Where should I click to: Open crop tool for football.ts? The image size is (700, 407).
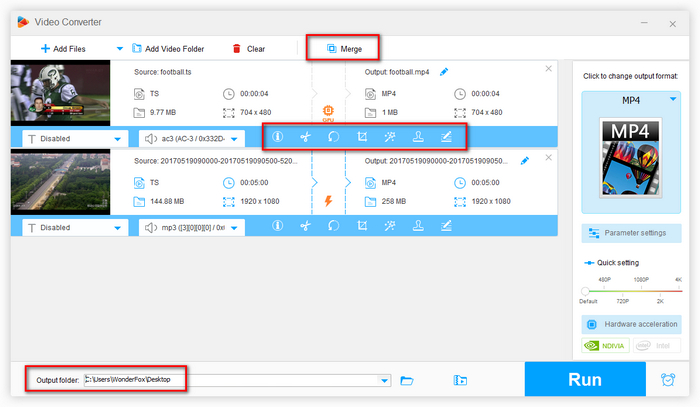(362, 137)
